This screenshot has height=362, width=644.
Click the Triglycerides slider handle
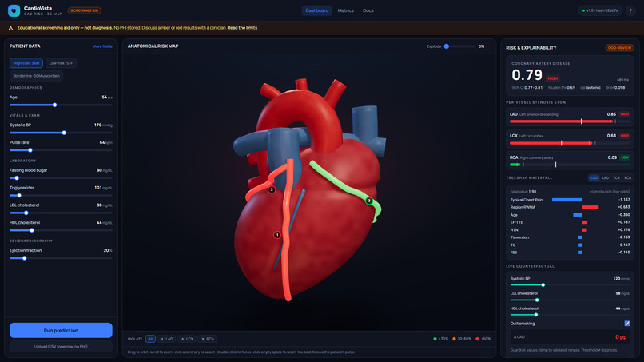point(19,195)
